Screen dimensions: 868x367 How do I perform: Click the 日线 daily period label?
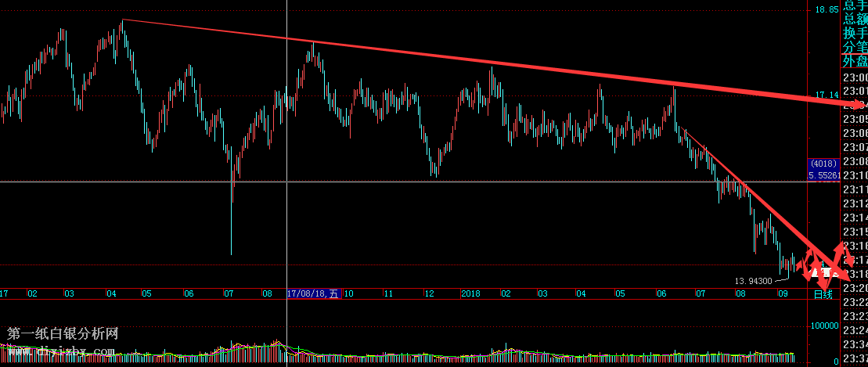(x=823, y=294)
